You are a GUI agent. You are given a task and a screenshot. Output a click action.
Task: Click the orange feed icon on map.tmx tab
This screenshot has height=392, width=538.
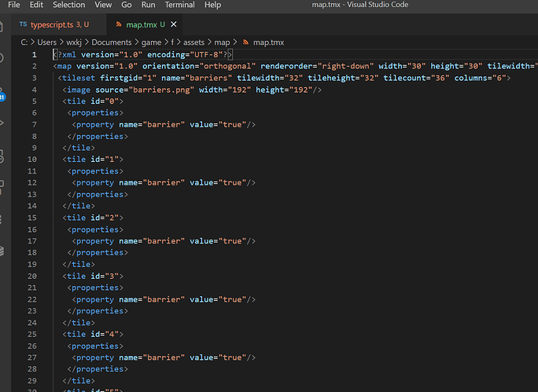[119, 24]
